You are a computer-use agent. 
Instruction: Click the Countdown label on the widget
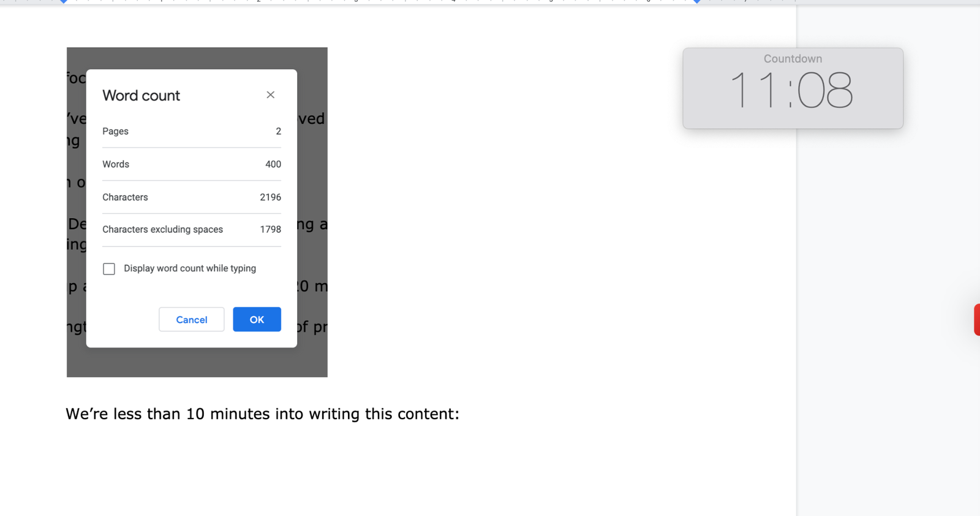(x=793, y=59)
